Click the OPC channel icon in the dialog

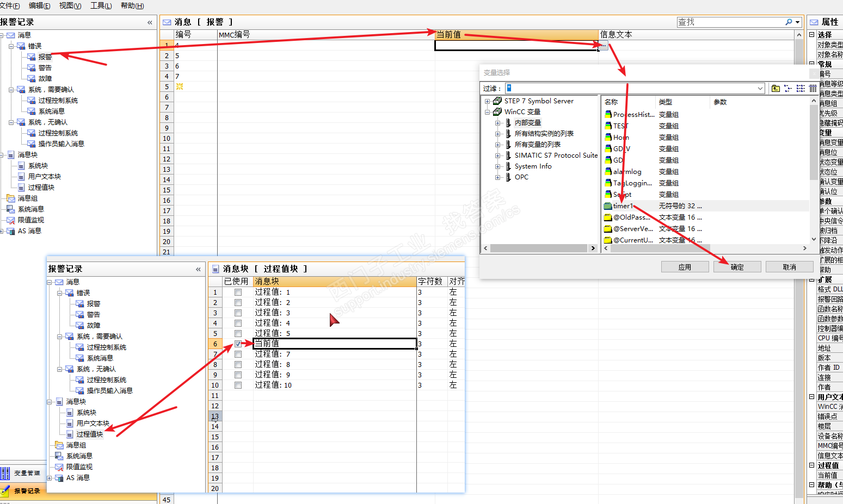(x=508, y=177)
